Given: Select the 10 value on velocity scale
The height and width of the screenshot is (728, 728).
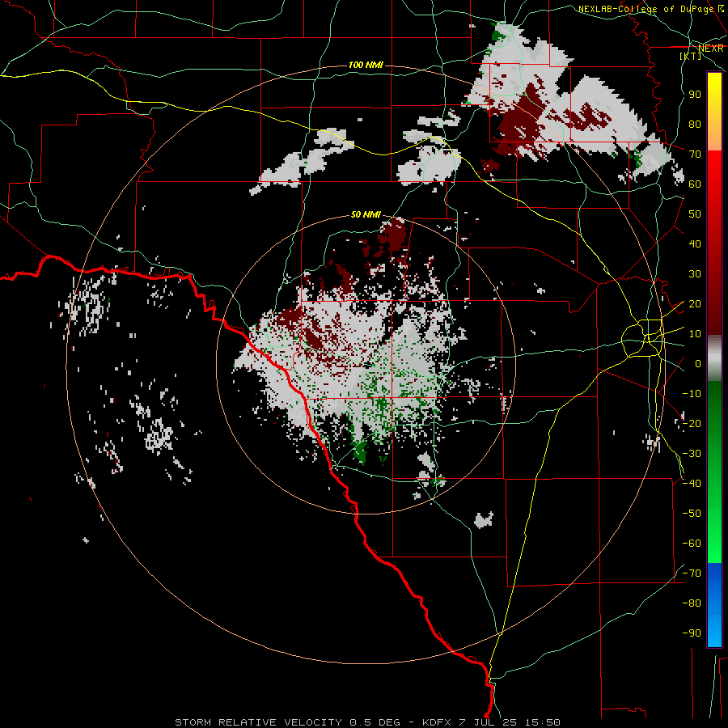Looking at the screenshot, I should click(695, 334).
